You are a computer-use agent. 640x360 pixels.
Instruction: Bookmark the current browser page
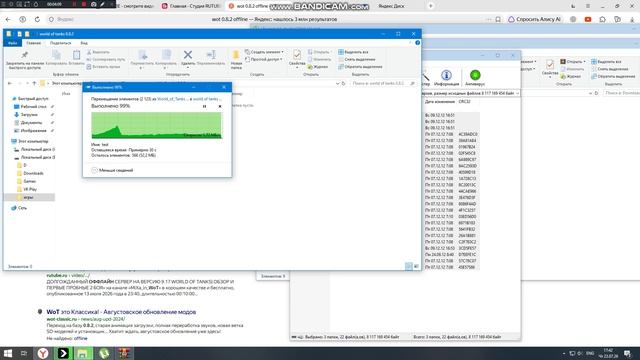(x=498, y=19)
